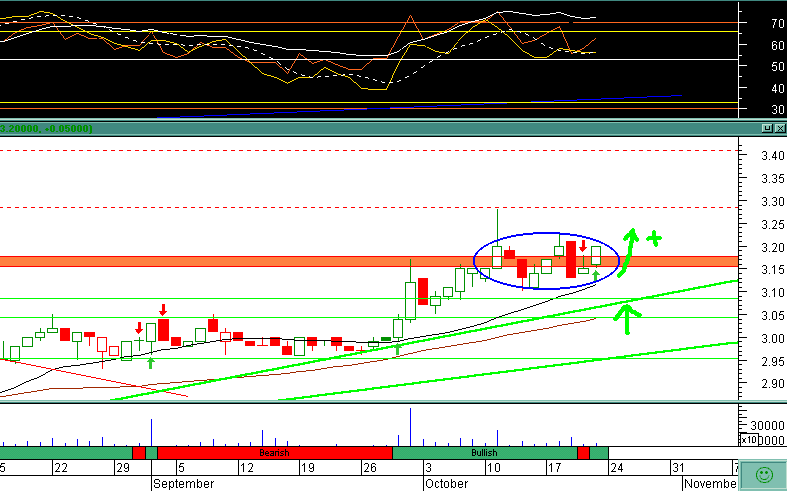
Task: Click the 3.20 price on the right scale
Action: pyautogui.click(x=772, y=248)
